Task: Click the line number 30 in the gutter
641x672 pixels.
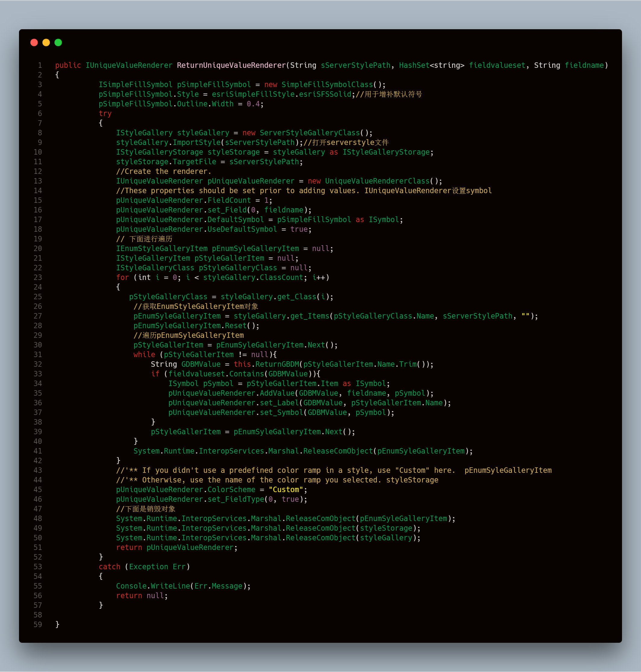Action: pos(38,345)
